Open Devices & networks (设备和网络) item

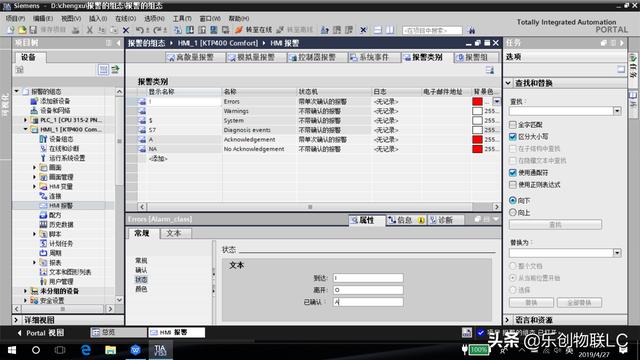tap(55, 111)
